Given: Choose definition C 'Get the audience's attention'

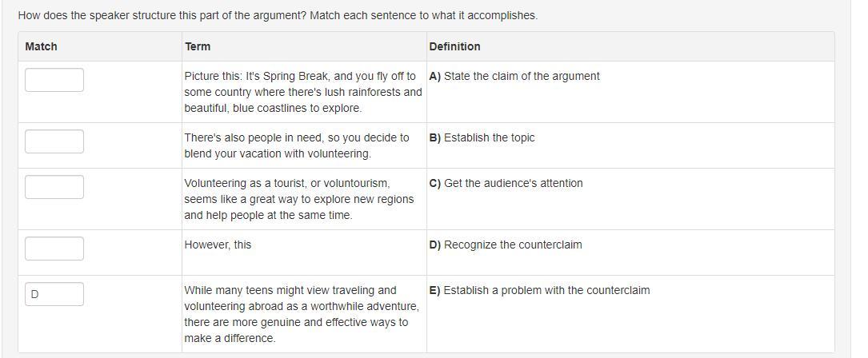Looking at the screenshot, I should (x=506, y=183).
